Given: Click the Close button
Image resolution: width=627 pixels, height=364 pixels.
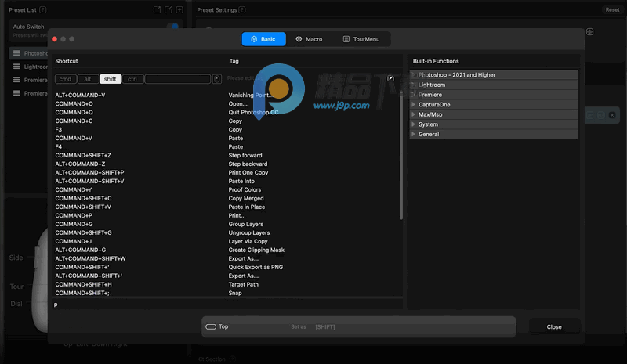Looking at the screenshot, I should coord(554,327).
